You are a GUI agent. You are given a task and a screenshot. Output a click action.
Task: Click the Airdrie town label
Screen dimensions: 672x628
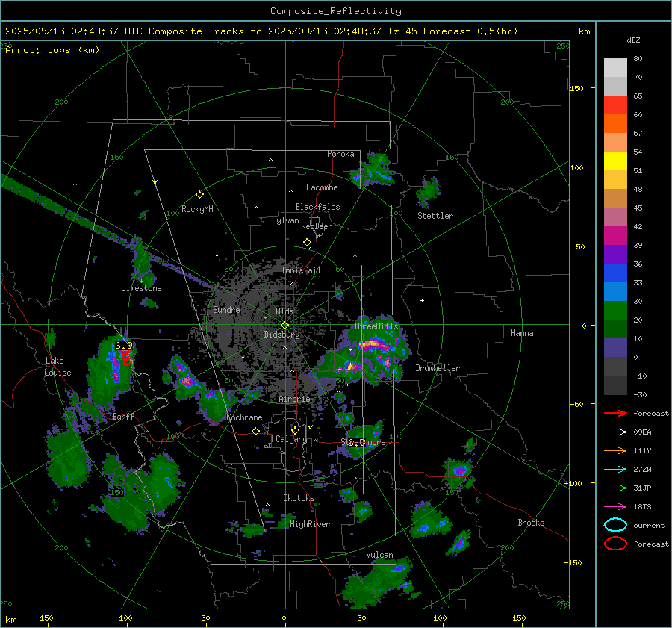coord(294,399)
